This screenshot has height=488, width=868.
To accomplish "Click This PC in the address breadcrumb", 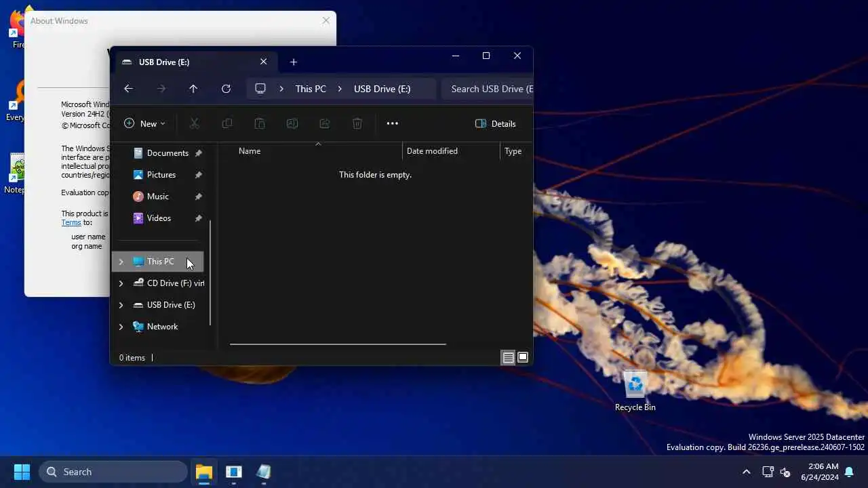I will [311, 89].
